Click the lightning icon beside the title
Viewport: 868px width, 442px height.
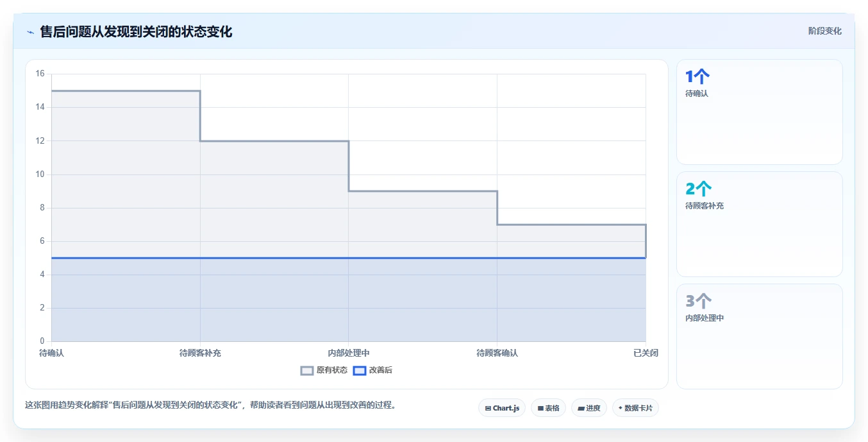click(x=30, y=32)
